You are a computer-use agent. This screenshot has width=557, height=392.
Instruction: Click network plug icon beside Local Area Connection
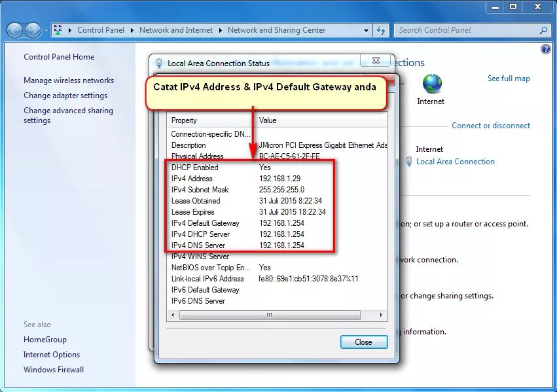click(x=409, y=162)
